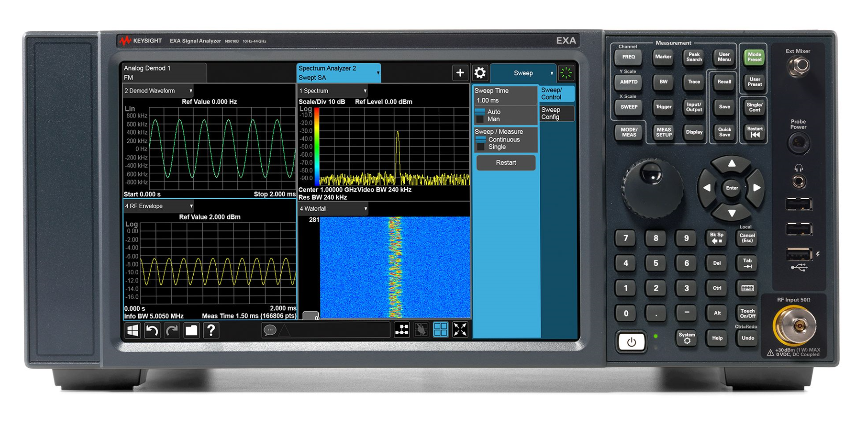Viewport: 868px width, 425px height.
Task: Open the folder icon in the bottom toolbar
Action: click(x=191, y=331)
